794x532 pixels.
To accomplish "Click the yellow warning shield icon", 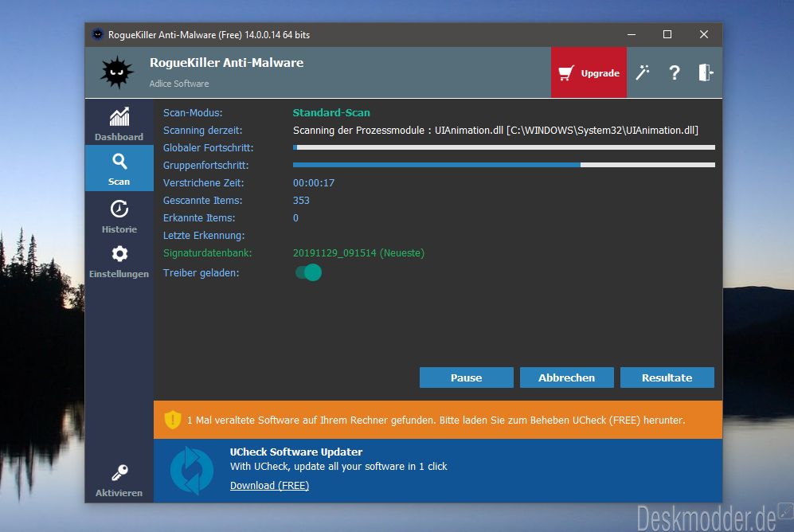I will [x=173, y=420].
